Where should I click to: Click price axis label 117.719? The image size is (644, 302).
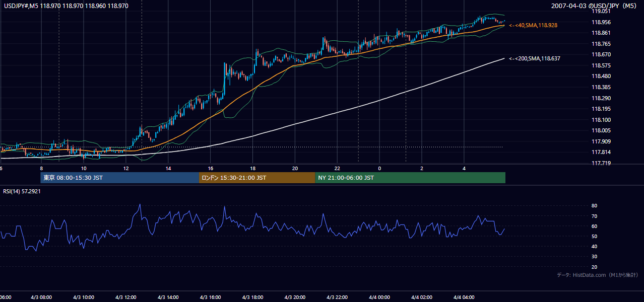601,163
